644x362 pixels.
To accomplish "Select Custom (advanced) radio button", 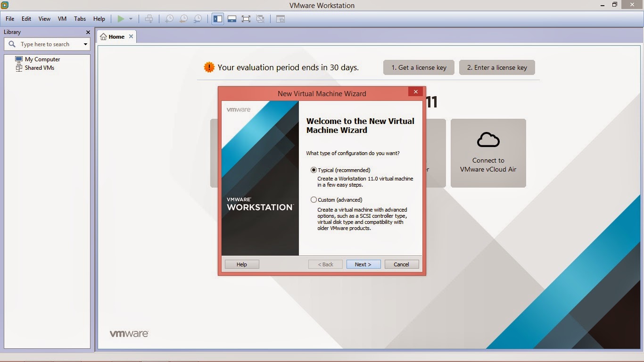I will click(x=314, y=200).
